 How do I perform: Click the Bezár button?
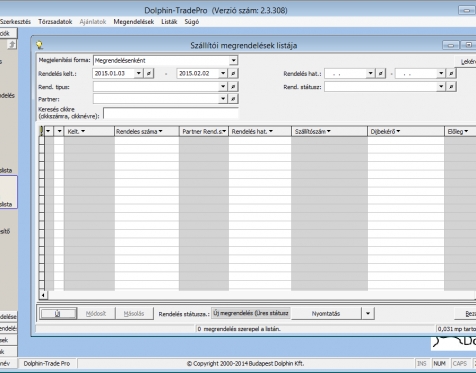[466, 314]
